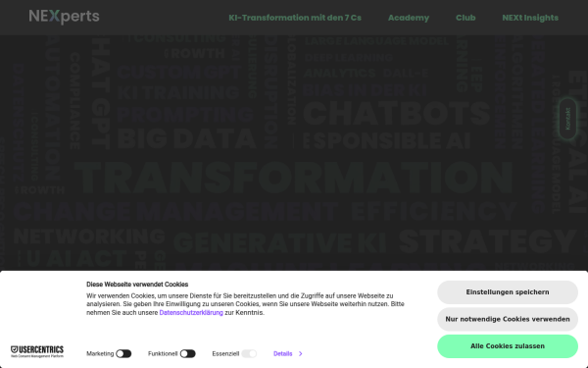Expand cookie Details link

pos(283,353)
